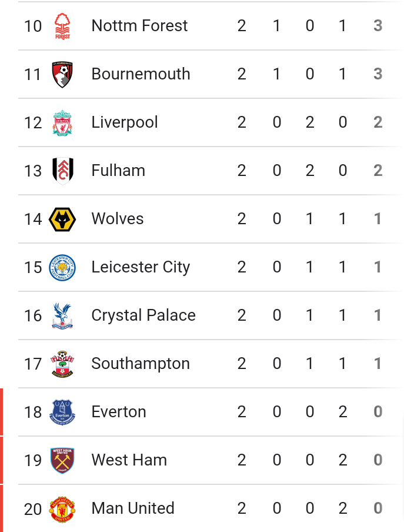Open the Crystal Palace team name
The width and height of the screenshot is (404, 532).
(x=143, y=315)
